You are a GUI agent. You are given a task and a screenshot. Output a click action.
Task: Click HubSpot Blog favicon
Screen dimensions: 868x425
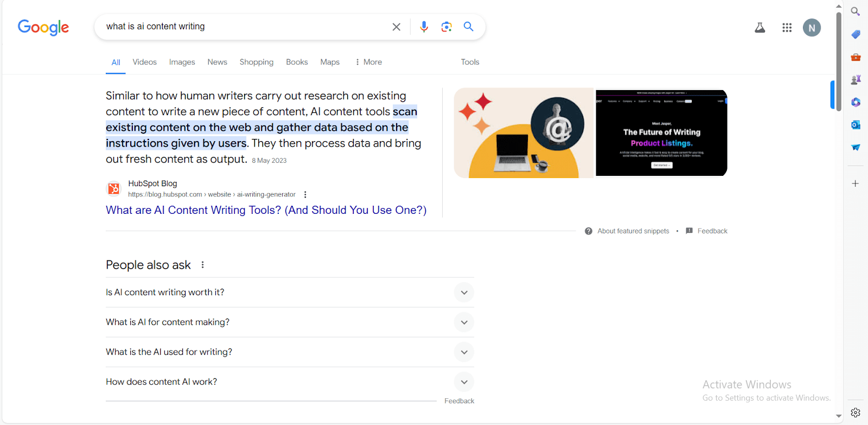[x=113, y=188]
